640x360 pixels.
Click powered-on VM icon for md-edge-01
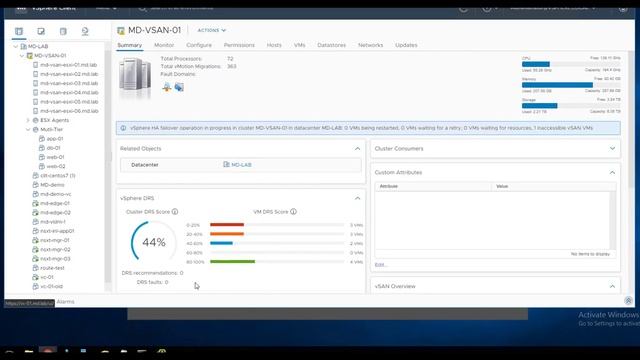[x=36, y=203]
